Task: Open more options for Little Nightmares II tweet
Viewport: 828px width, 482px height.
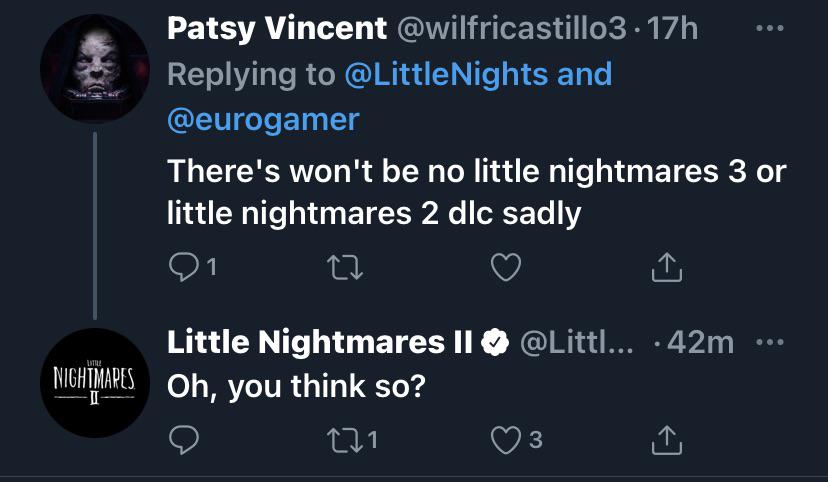Action: tap(767, 342)
